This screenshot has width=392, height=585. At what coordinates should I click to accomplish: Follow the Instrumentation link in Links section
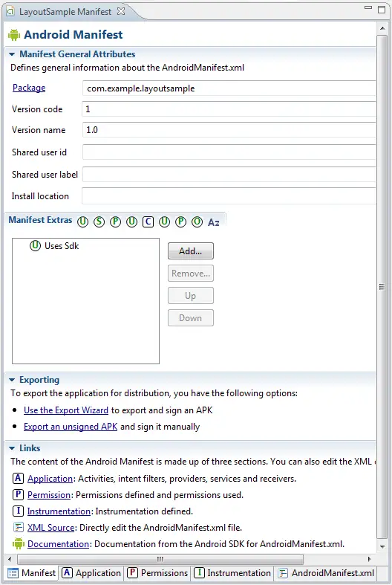click(59, 511)
